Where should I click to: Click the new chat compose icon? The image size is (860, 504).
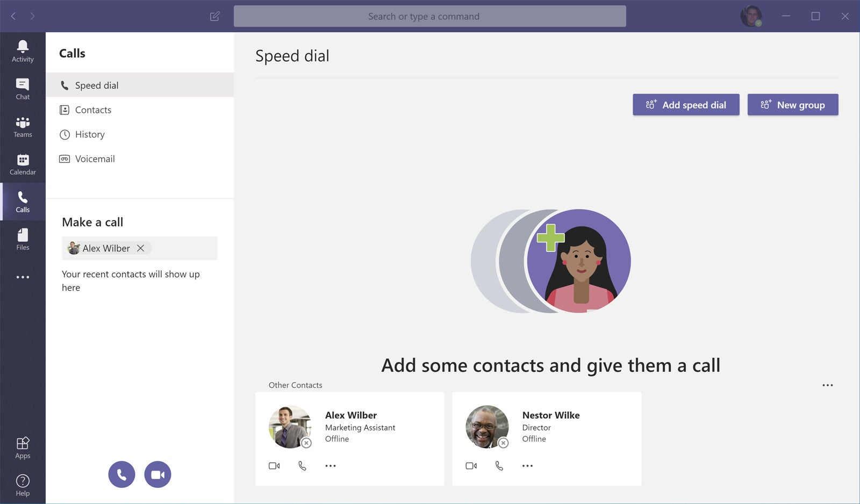coord(214,16)
